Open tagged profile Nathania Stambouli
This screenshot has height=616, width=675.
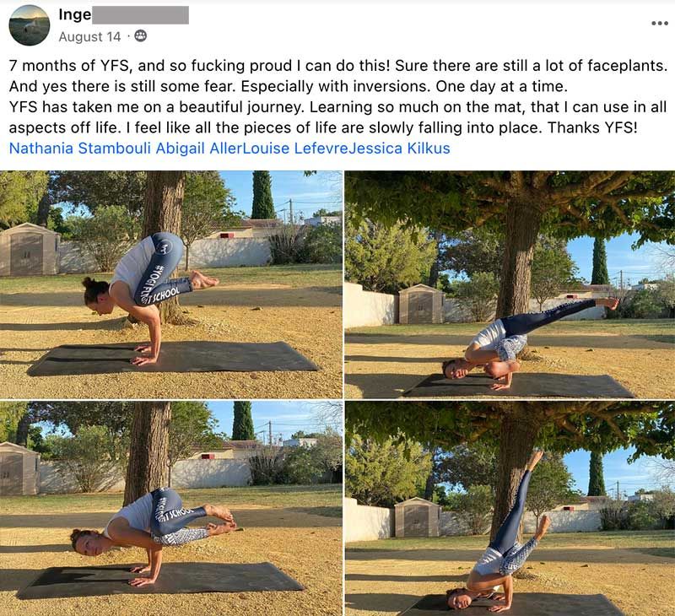tap(79, 149)
